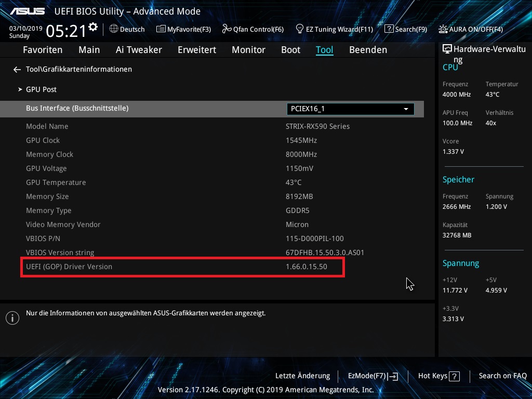This screenshot has height=399, width=532.
Task: Click GPU Voltage label
Action: click(46, 168)
